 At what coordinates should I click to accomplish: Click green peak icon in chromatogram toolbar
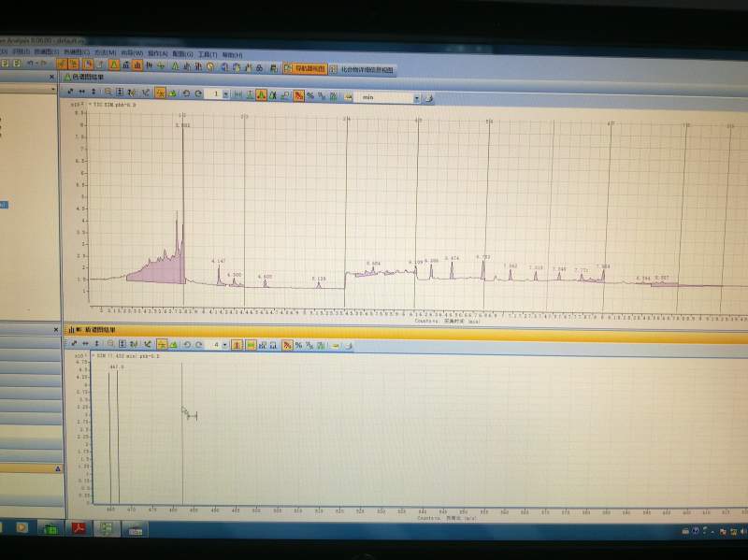tap(173, 93)
